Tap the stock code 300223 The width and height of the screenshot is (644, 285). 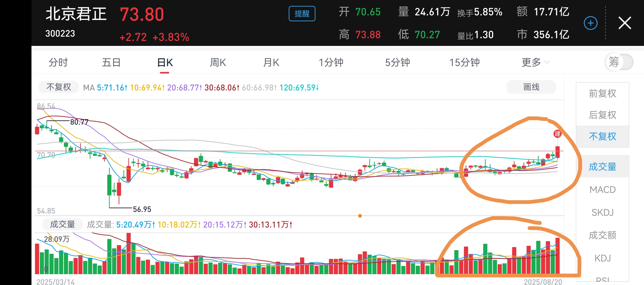pyautogui.click(x=60, y=33)
